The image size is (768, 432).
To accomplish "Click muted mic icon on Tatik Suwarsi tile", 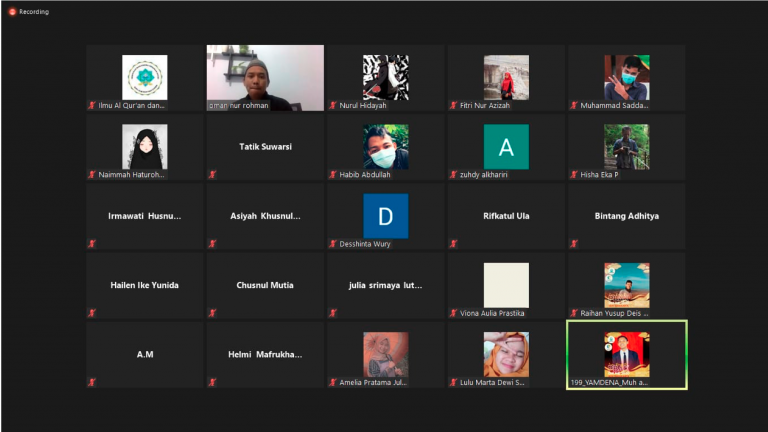I will point(212,174).
